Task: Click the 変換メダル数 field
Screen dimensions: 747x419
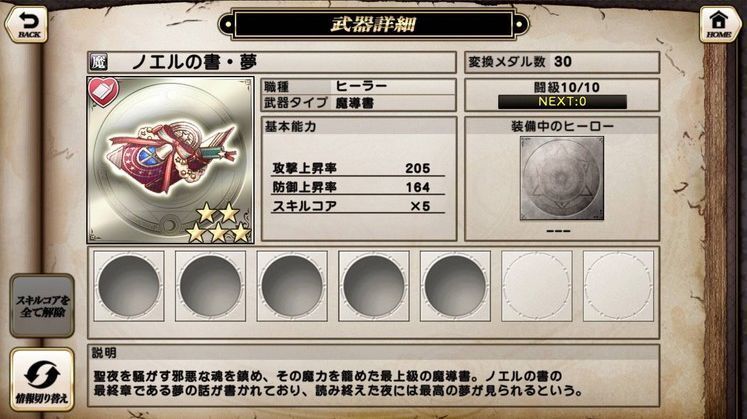Action: coord(562,62)
